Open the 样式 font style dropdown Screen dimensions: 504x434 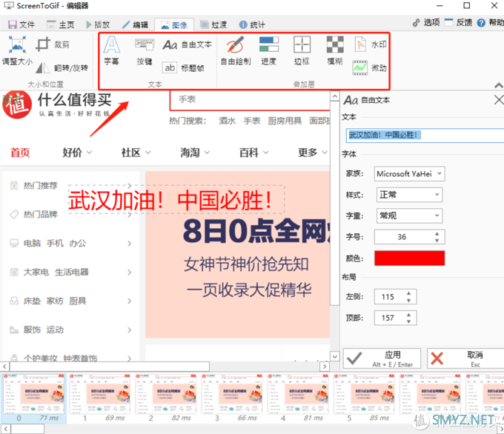[409, 195]
